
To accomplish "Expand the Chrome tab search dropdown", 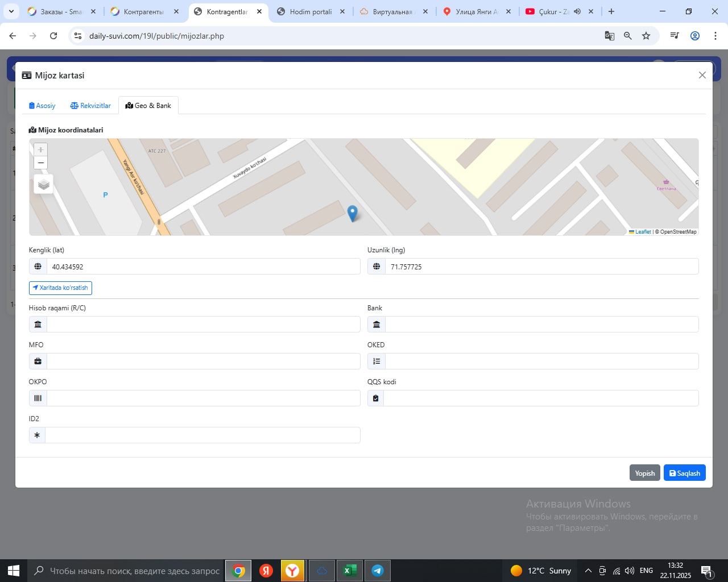I will tap(11, 11).
